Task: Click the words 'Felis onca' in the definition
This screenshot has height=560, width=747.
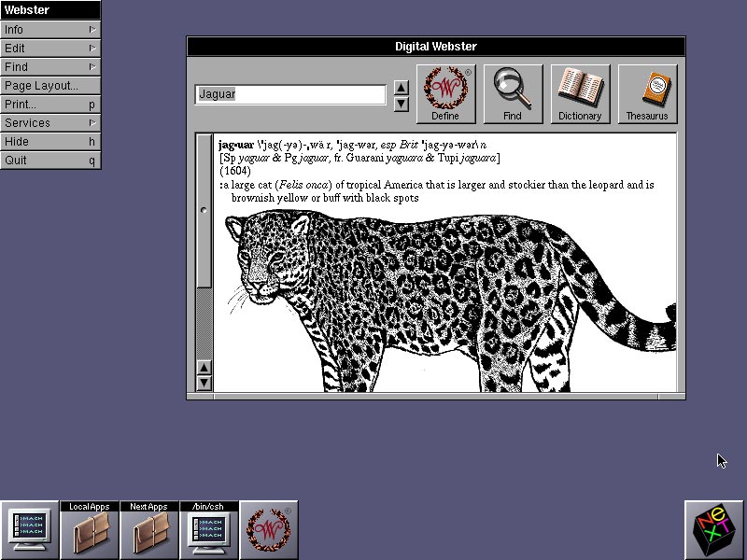Action: point(303,185)
